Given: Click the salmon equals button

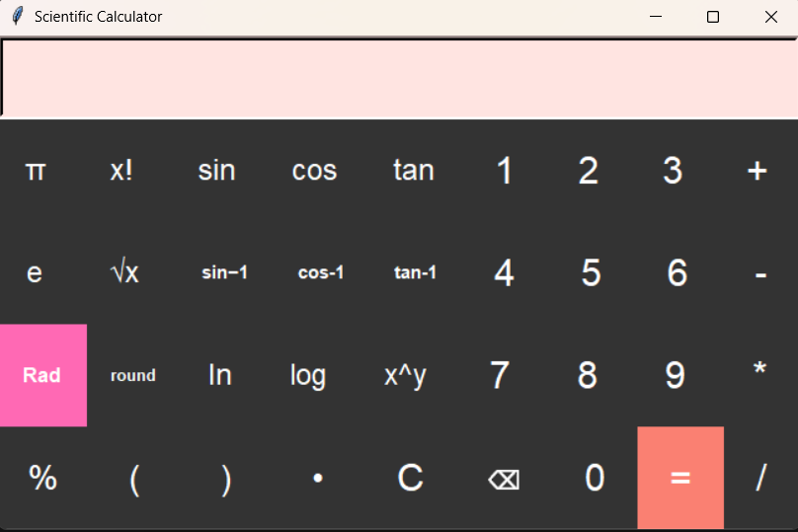Looking at the screenshot, I should point(680,478).
